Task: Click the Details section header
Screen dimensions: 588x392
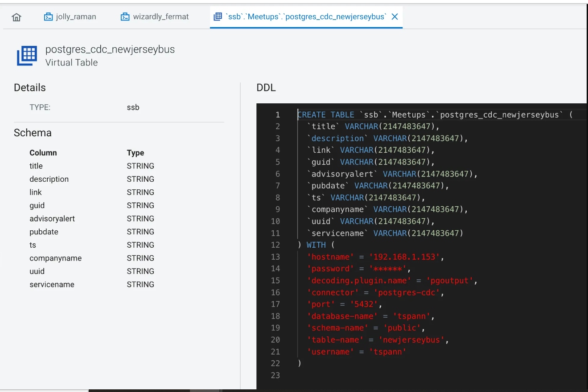Action: (x=29, y=87)
